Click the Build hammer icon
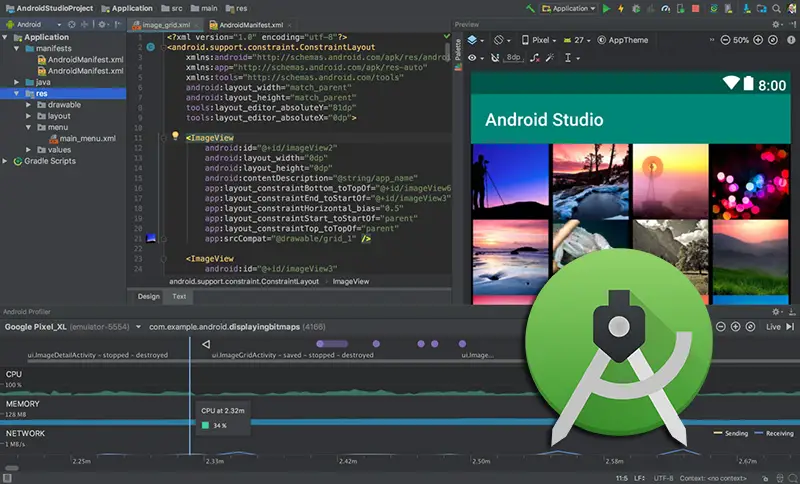 point(528,8)
